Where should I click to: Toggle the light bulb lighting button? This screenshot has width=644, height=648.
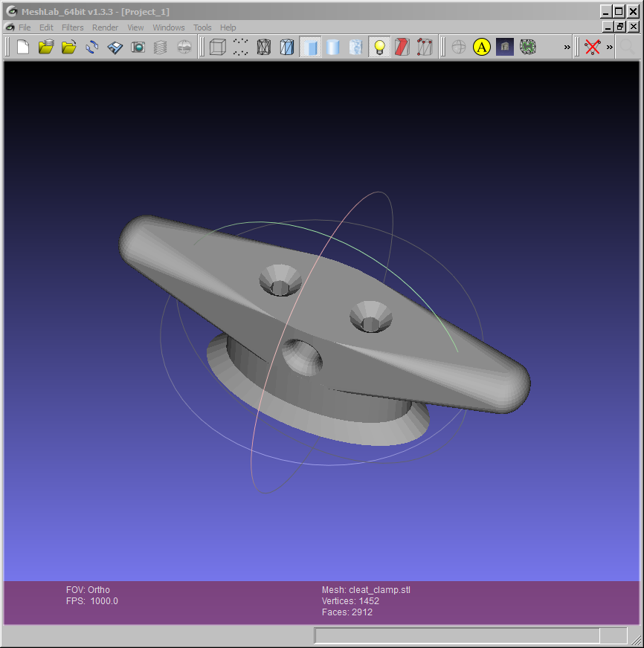[x=379, y=48]
